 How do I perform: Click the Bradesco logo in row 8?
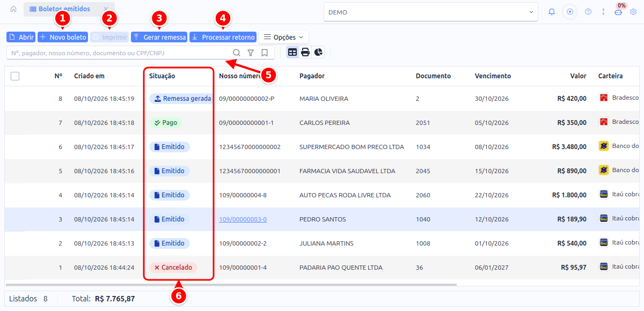pos(604,98)
